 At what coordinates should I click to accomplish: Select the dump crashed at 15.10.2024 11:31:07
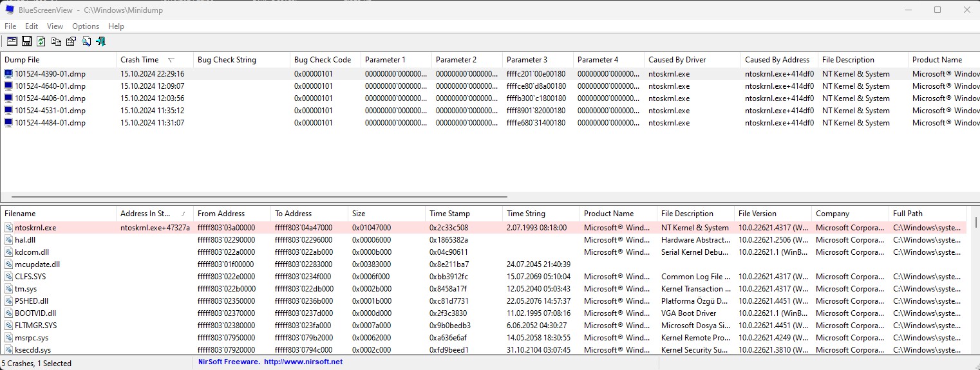pos(489,123)
